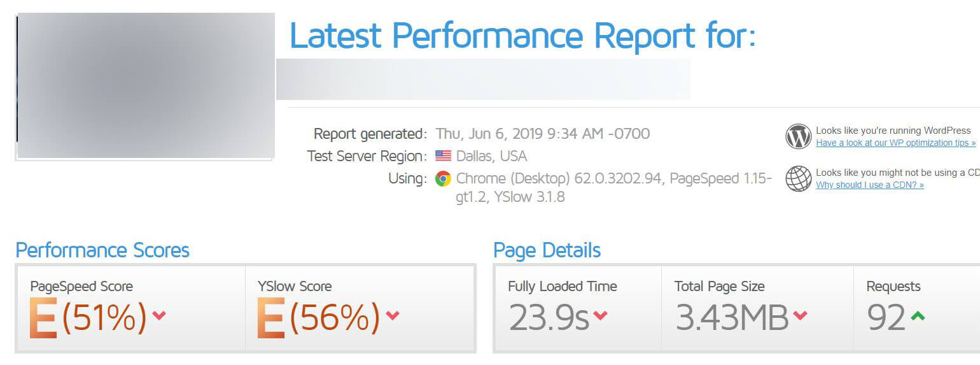Click the blurred report URL
Viewport: 980px width, 365px height.
(x=484, y=79)
